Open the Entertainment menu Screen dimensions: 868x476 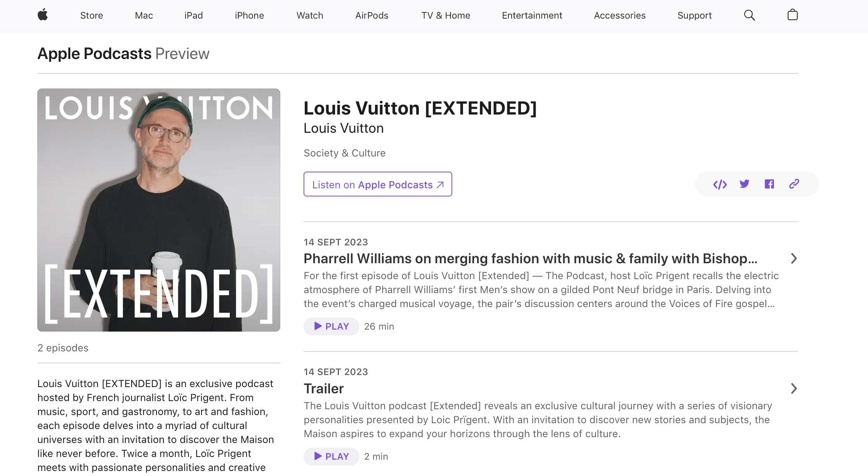point(532,16)
